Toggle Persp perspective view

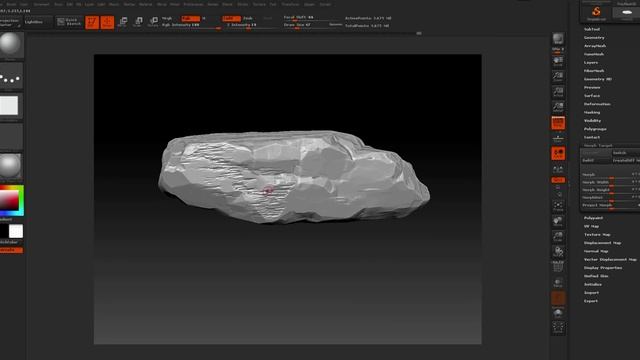tap(558, 123)
